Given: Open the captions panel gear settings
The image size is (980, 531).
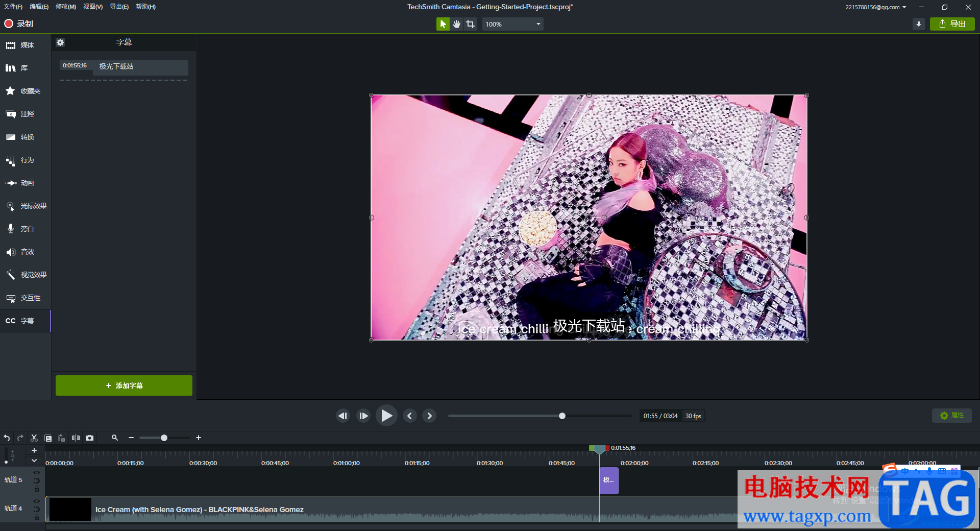Looking at the screenshot, I should (60, 42).
